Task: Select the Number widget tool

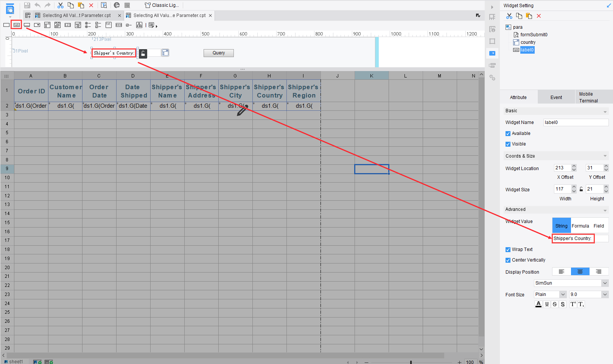Action: click(x=68, y=25)
